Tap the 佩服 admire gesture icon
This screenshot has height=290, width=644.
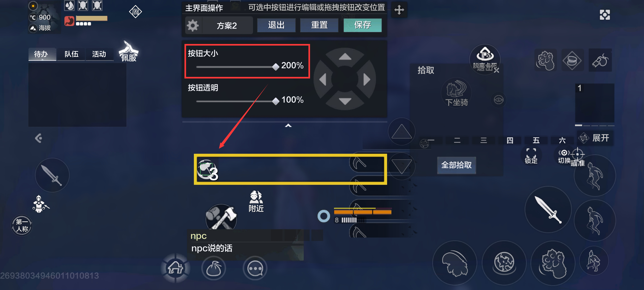(x=129, y=51)
